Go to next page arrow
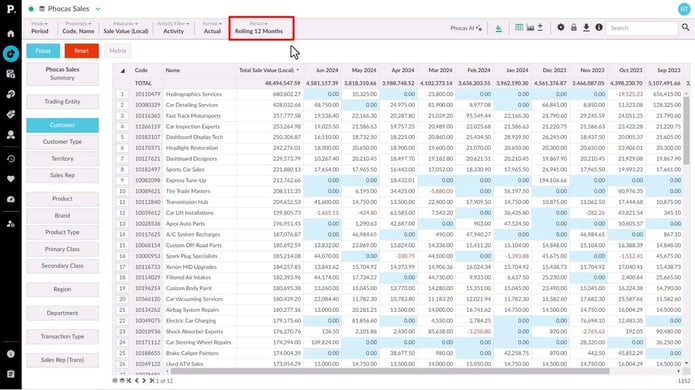Viewport: 695px width, 390px height. (x=144, y=381)
